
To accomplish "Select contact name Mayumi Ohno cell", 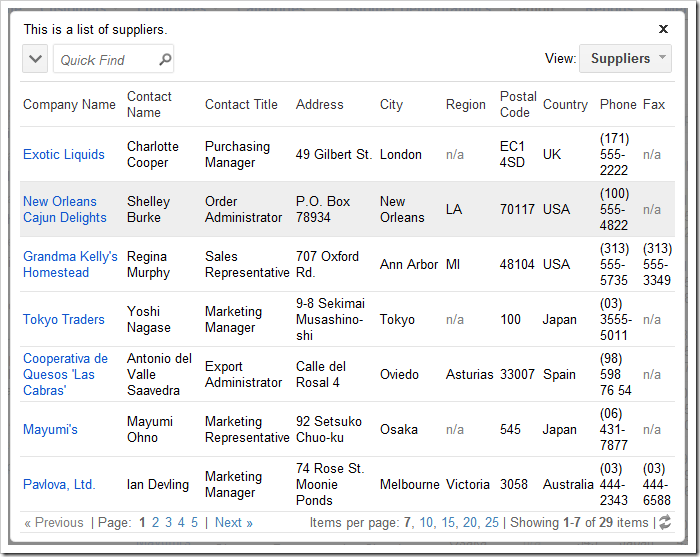I will 150,429.
